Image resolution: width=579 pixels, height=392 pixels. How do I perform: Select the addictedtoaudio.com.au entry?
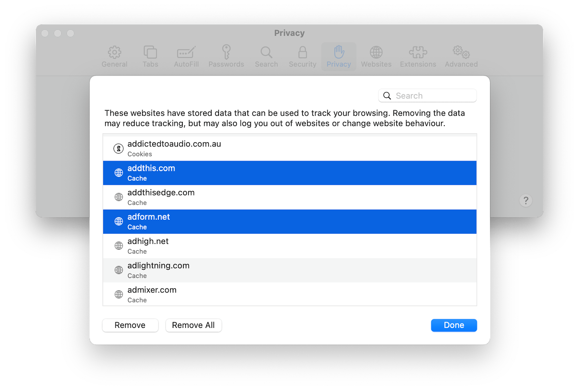289,148
